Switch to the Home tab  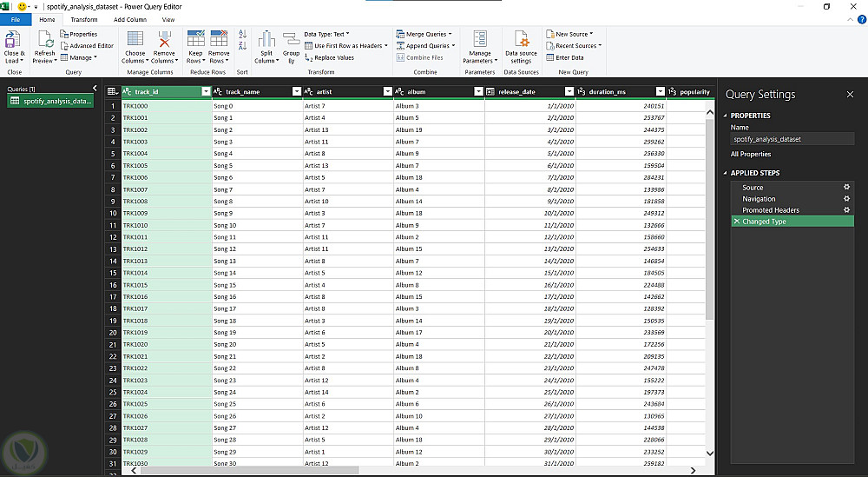click(x=47, y=19)
